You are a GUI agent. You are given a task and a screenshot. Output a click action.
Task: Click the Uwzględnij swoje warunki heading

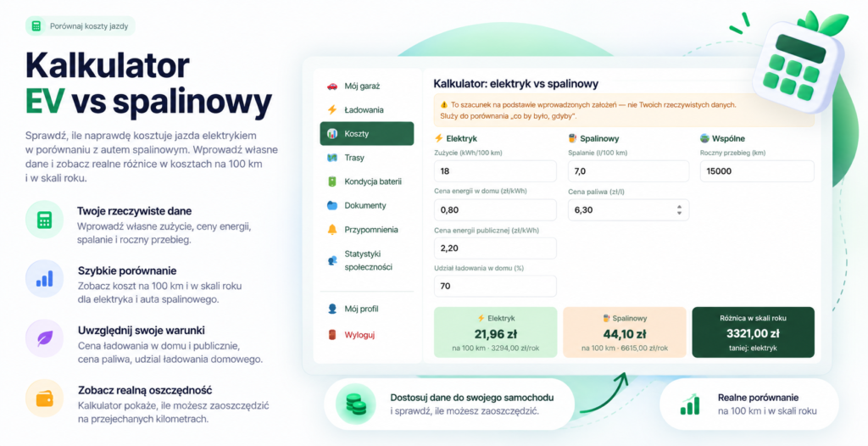(142, 330)
